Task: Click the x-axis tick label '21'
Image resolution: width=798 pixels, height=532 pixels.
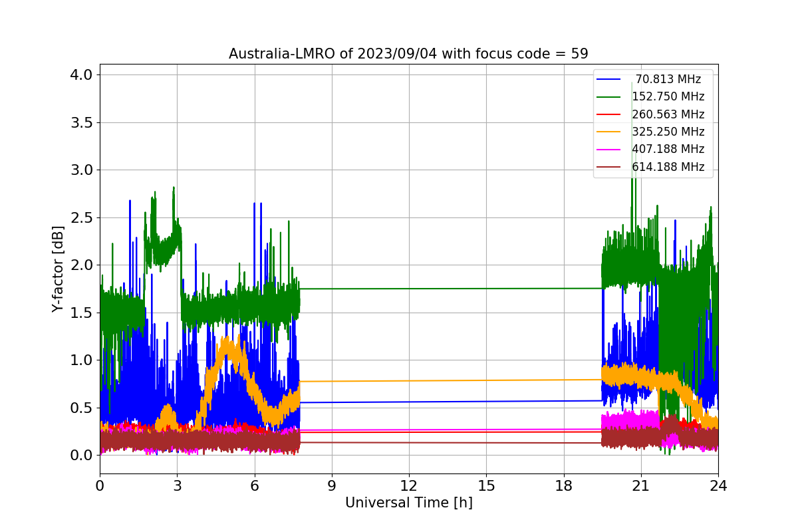Action: click(640, 485)
